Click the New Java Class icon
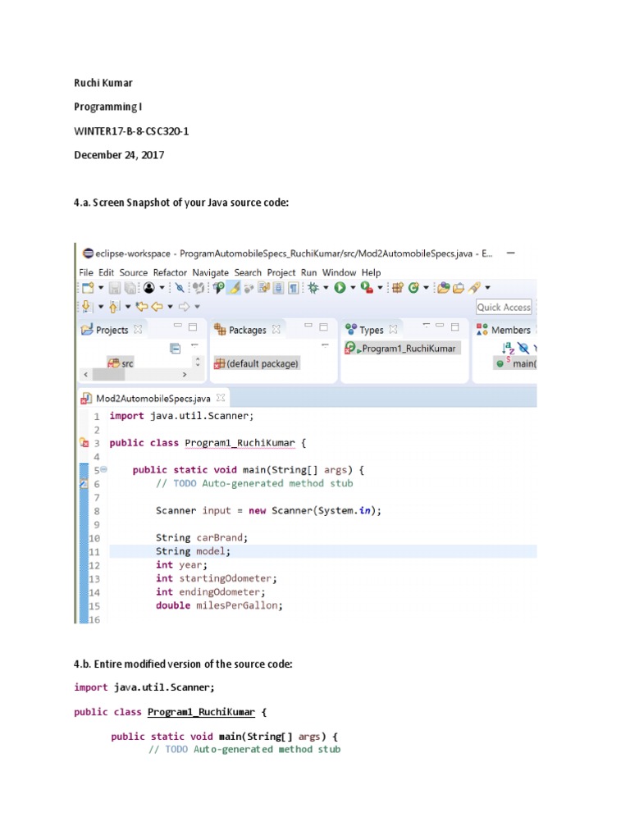 point(414,288)
